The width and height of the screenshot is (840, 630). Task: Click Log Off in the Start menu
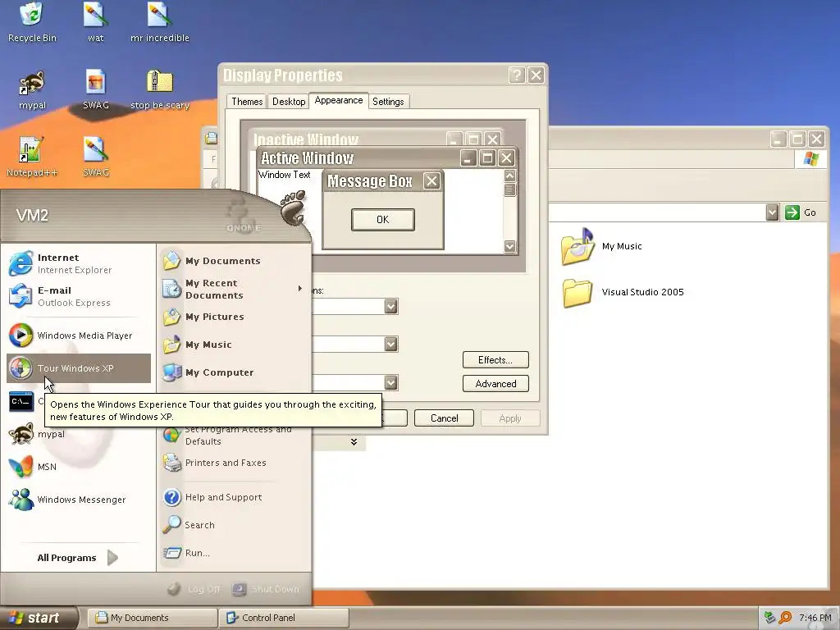(x=194, y=589)
